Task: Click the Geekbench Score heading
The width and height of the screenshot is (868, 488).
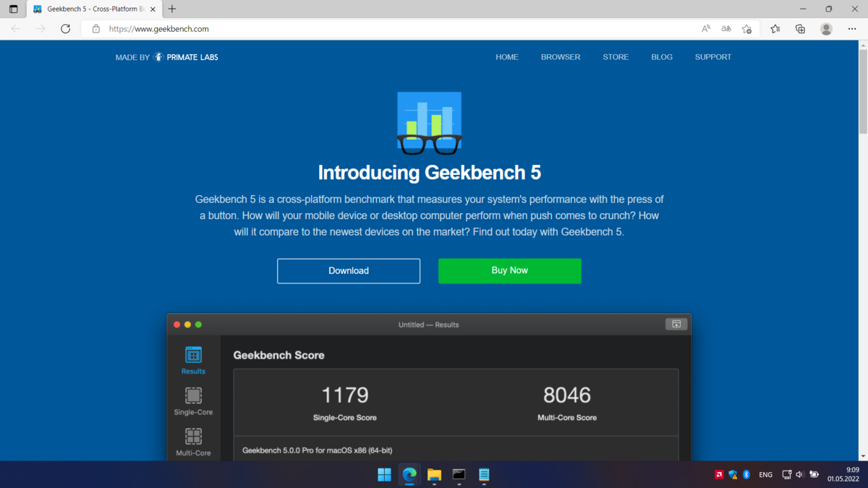Action: [x=278, y=356]
